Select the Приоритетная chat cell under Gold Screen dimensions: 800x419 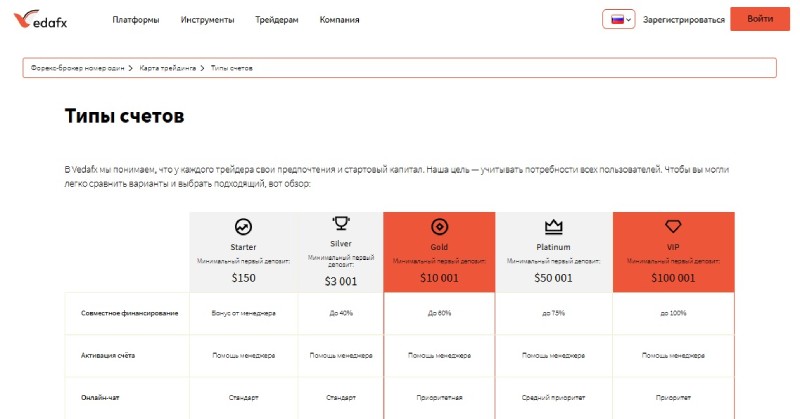439,398
